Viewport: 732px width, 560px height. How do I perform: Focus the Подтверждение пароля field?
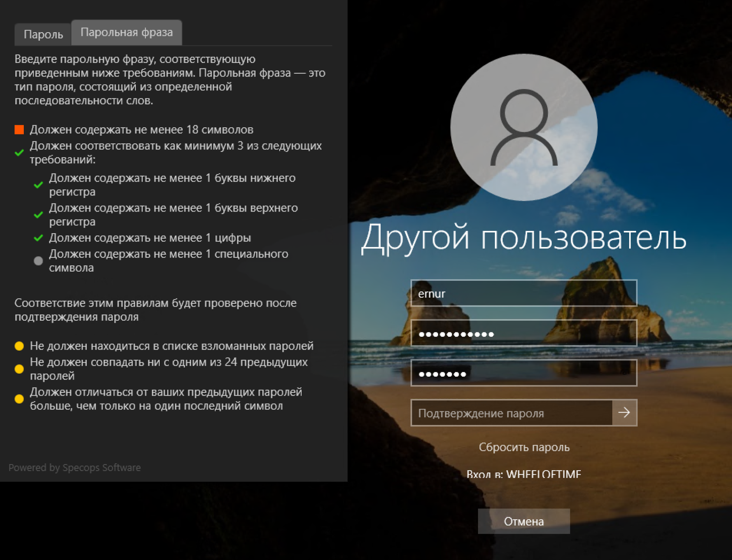511,413
